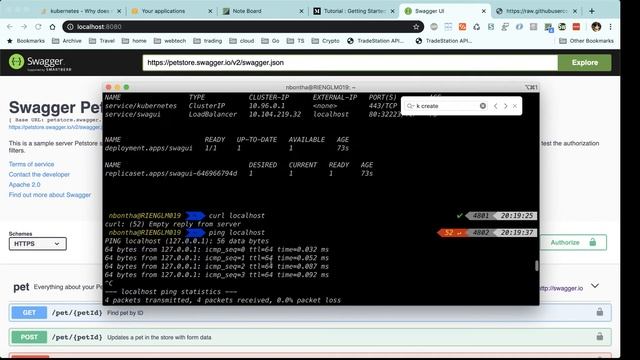Open the 'Archive' bookmarks folder
The image size is (640, 360).
(x=67, y=41)
